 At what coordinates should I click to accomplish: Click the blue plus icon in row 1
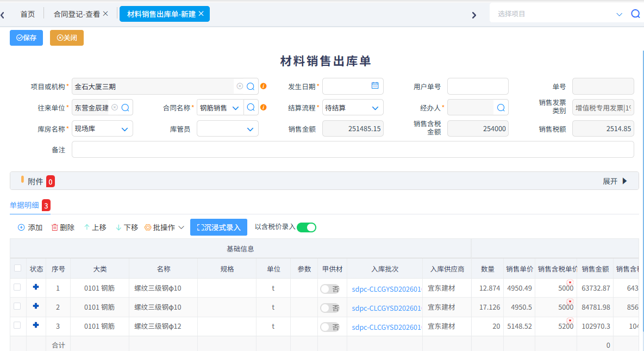36,287
